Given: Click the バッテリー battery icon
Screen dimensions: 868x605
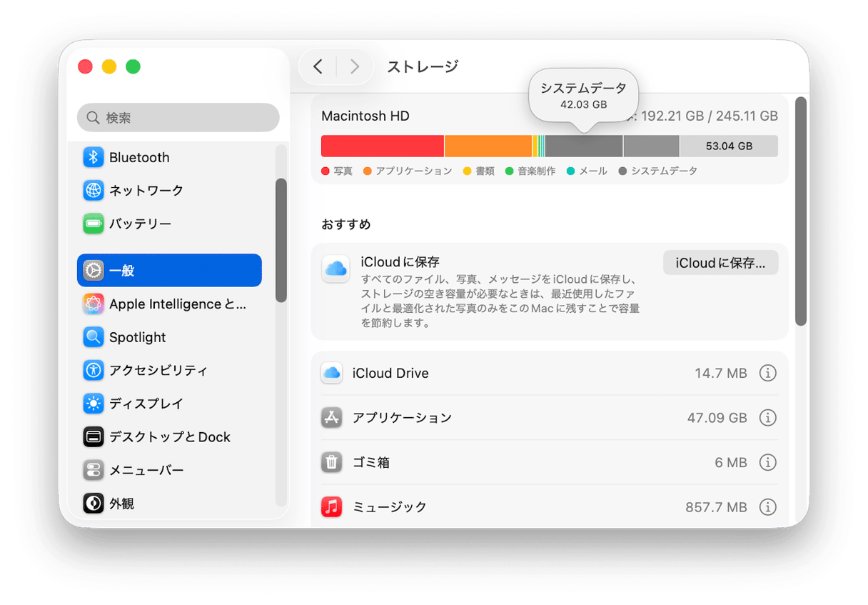Looking at the screenshot, I should [x=93, y=224].
